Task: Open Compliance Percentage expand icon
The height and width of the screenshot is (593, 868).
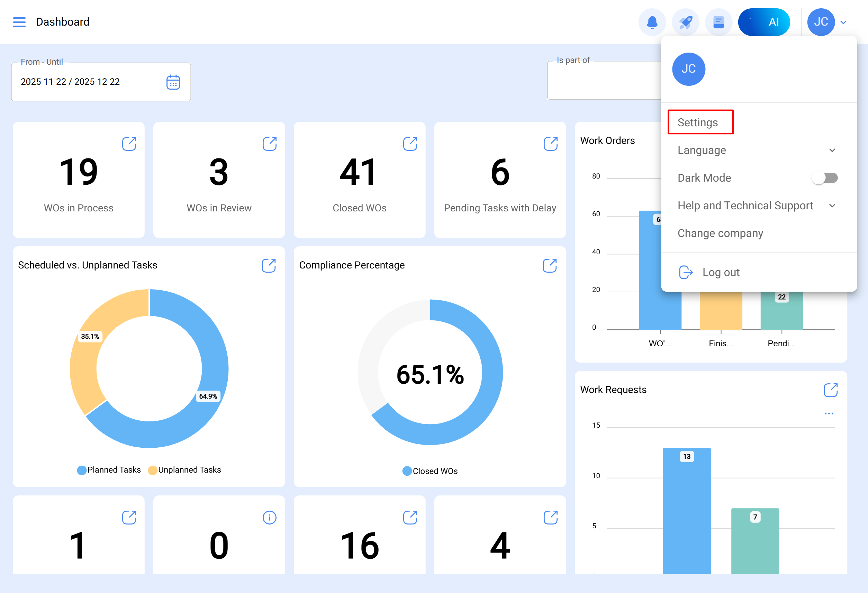Action: click(x=549, y=265)
